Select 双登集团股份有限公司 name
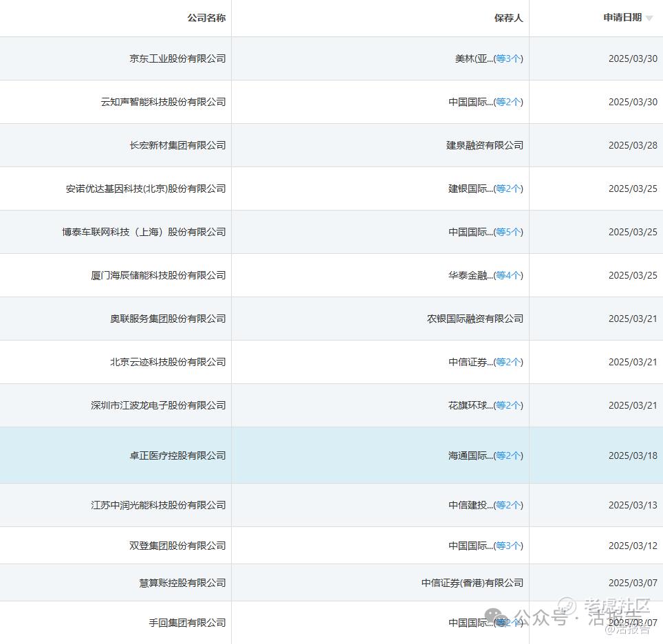 click(177, 546)
